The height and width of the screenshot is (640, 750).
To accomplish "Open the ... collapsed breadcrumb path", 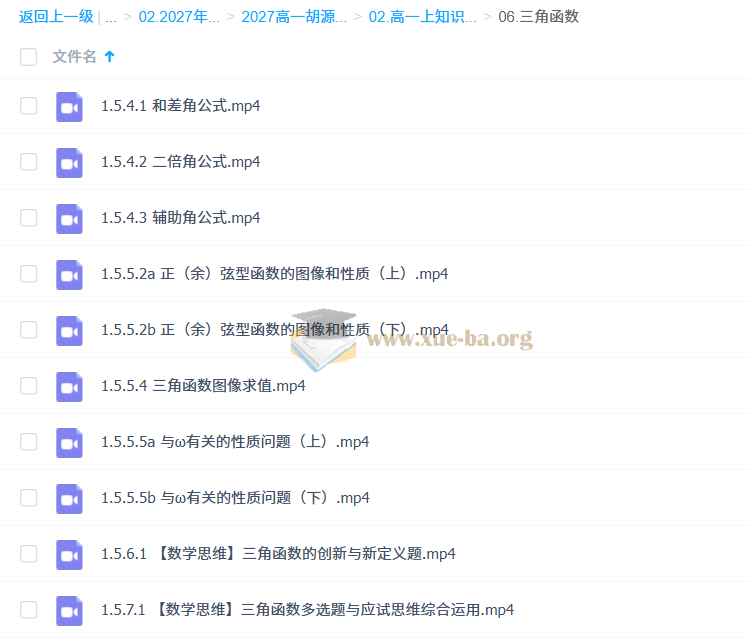I will coord(111,18).
